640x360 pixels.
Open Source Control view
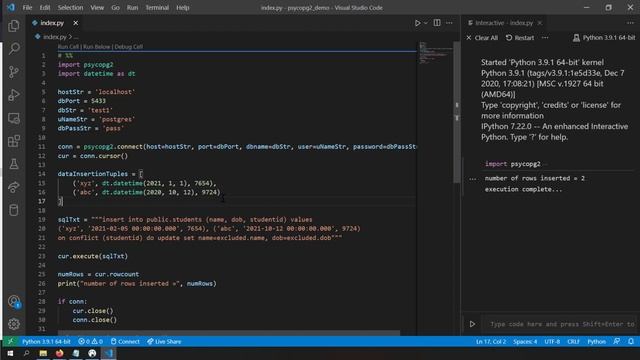14,72
